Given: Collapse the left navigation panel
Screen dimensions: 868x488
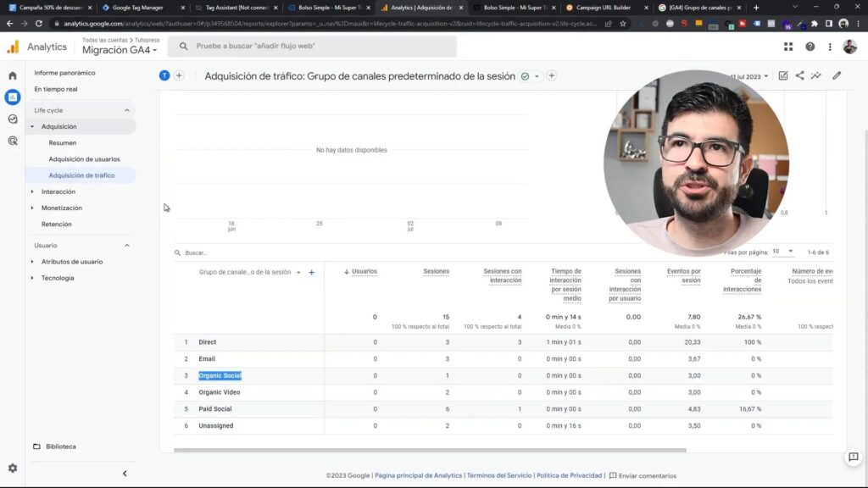Looking at the screenshot, I should [125, 474].
